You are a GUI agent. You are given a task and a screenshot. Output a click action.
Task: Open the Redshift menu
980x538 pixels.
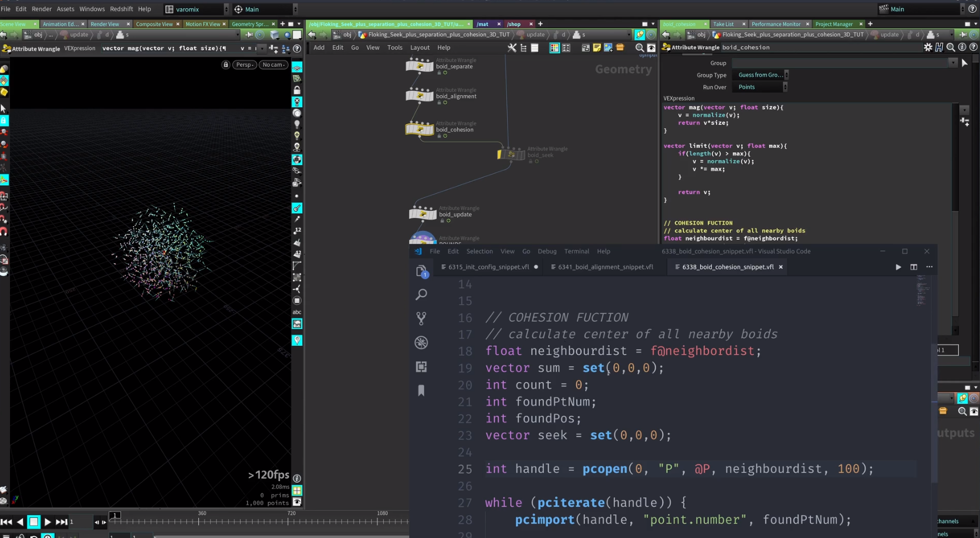point(121,9)
